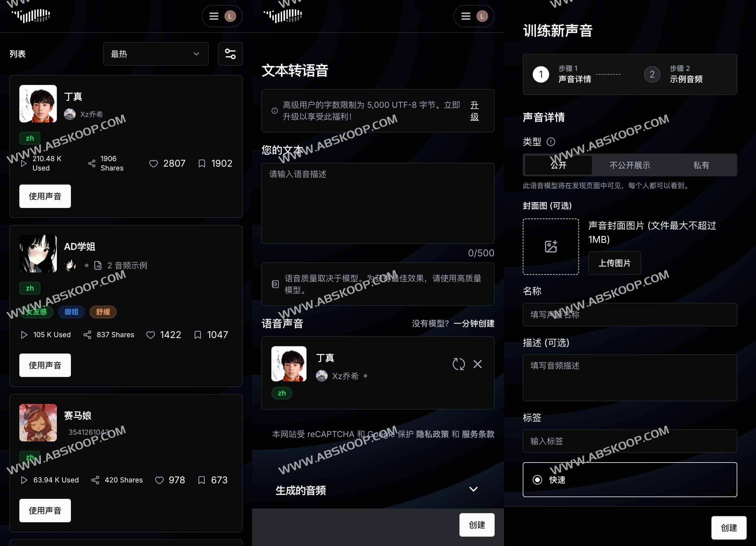
Task: Click the play icon on 赛马娘 voice entry
Action: coord(23,480)
